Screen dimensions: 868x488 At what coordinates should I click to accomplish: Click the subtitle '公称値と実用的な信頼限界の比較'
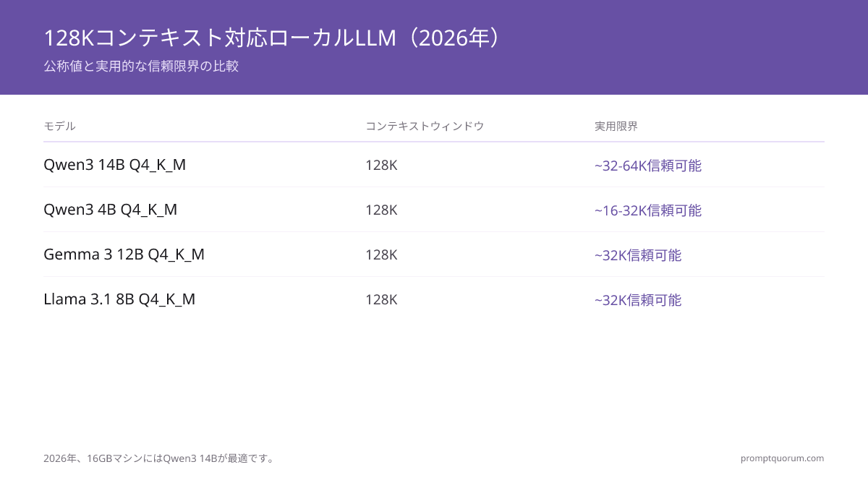pos(141,67)
